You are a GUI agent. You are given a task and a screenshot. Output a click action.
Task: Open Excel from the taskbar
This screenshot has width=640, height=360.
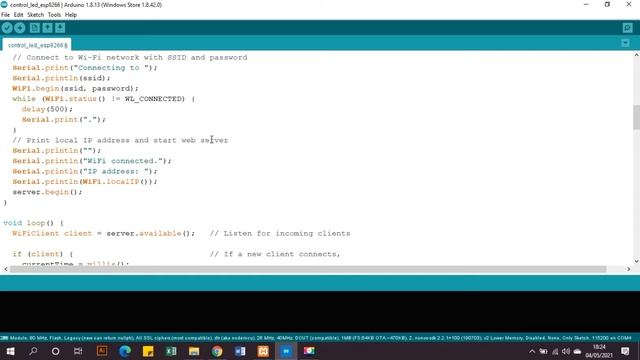coord(171,351)
